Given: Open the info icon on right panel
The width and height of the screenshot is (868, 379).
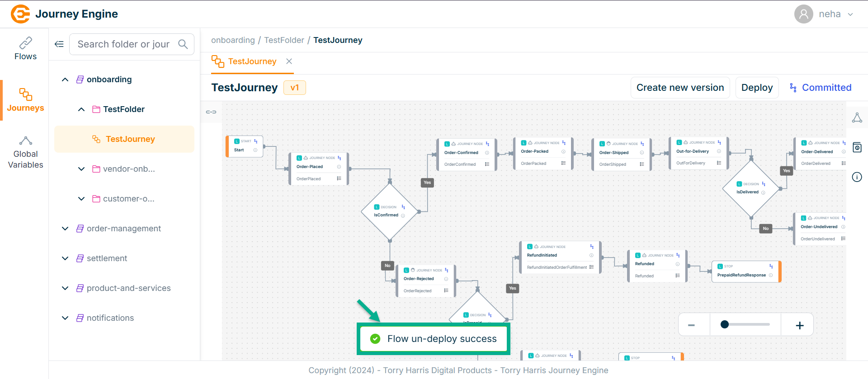Looking at the screenshot, I should coord(857,177).
